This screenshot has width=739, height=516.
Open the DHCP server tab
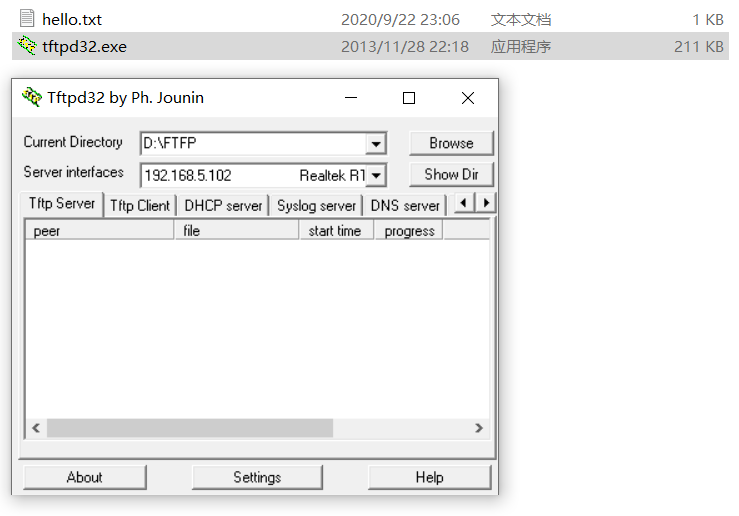pos(223,206)
